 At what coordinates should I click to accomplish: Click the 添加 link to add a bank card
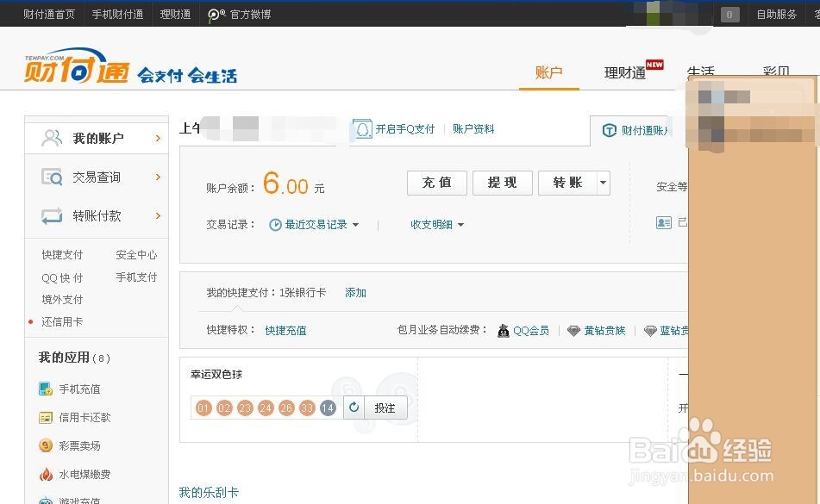coord(355,293)
